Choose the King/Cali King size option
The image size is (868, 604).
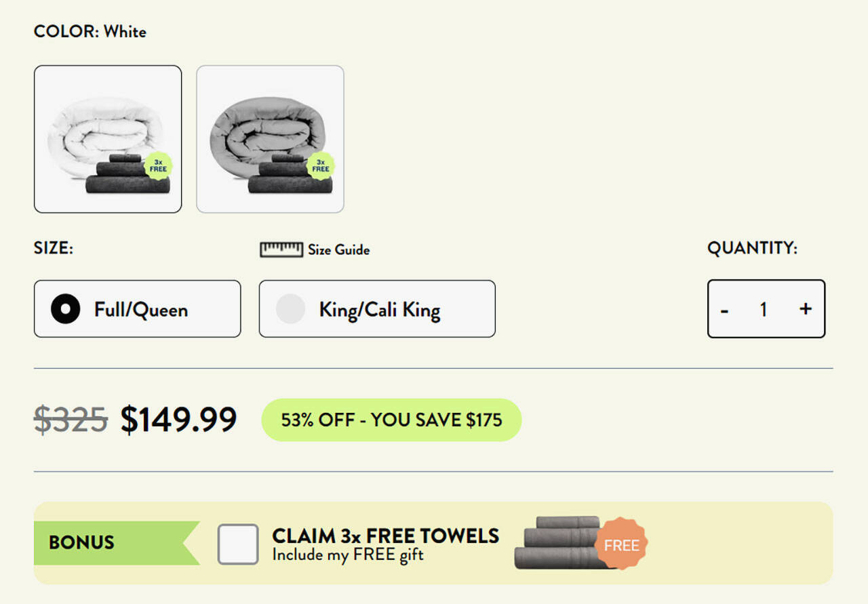coord(377,309)
